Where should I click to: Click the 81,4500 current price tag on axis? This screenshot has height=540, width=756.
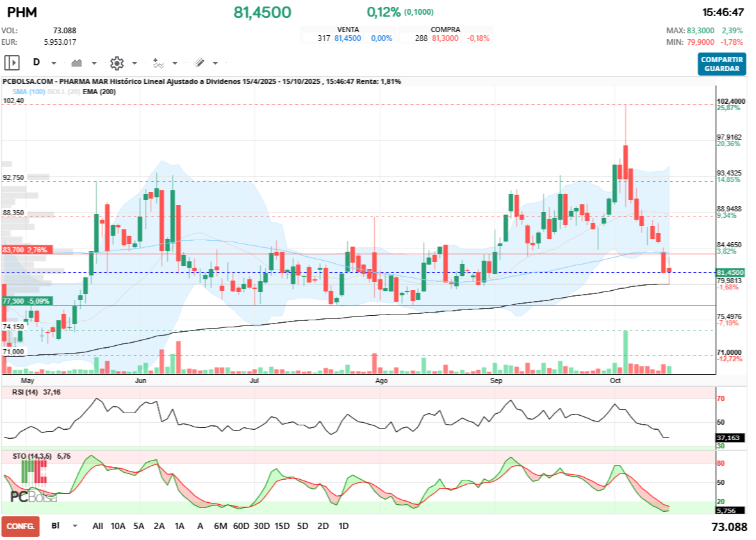[x=730, y=272]
